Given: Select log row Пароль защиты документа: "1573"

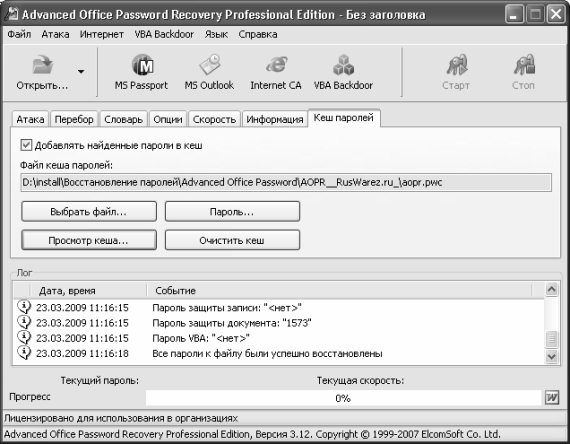Looking at the screenshot, I should pyautogui.click(x=278, y=323).
